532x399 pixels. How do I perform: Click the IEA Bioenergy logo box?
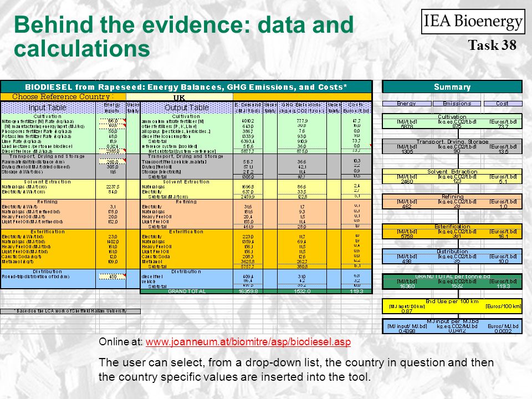pos(473,22)
